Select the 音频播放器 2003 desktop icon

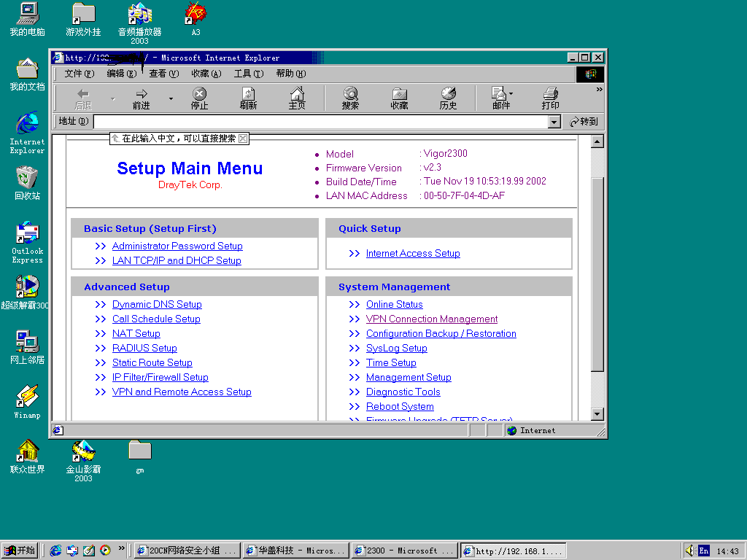coord(139,24)
